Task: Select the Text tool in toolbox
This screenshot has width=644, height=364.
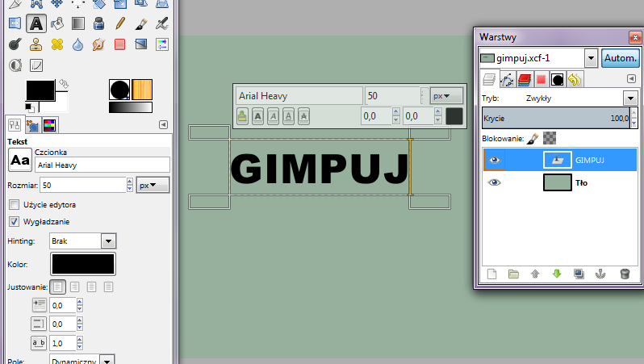Action: (36, 23)
